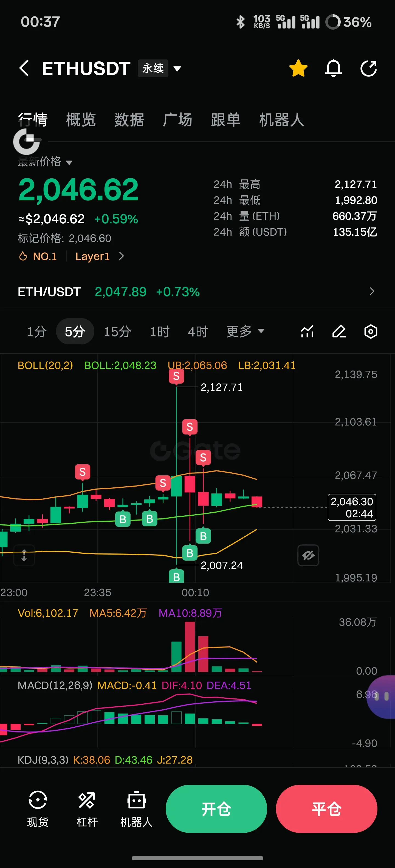
Task: Go to the 跟单 tab
Action: click(226, 120)
